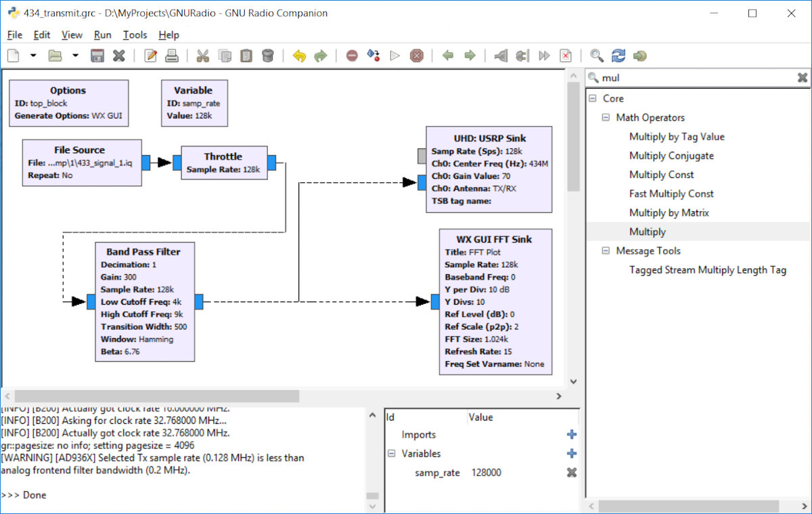Undo the last change with the yellow arrow
The width and height of the screenshot is (812, 514).
click(x=299, y=56)
